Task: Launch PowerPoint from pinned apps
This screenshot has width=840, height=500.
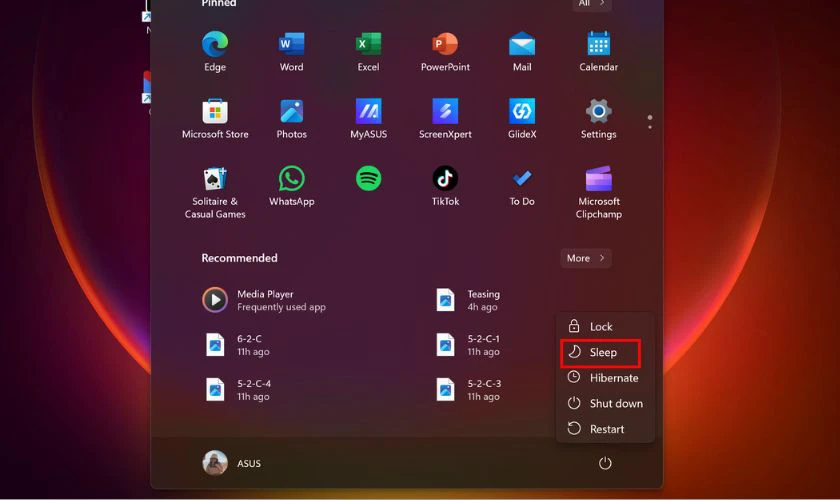Action: pos(445,44)
